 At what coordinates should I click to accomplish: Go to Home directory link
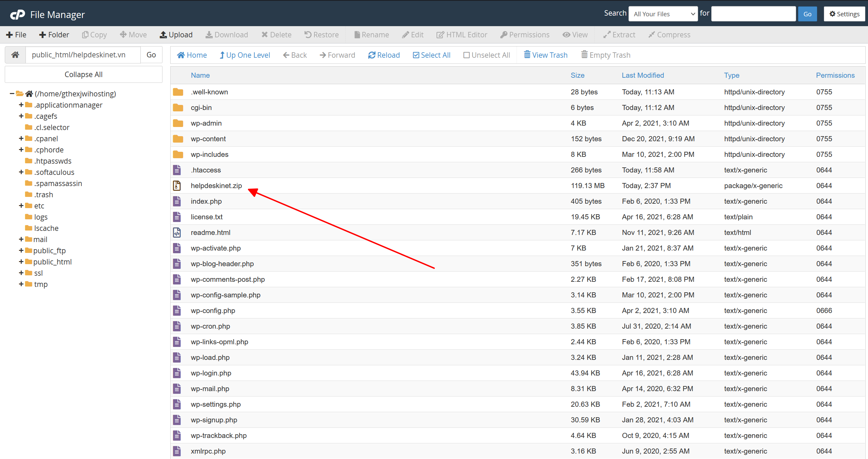coord(192,55)
